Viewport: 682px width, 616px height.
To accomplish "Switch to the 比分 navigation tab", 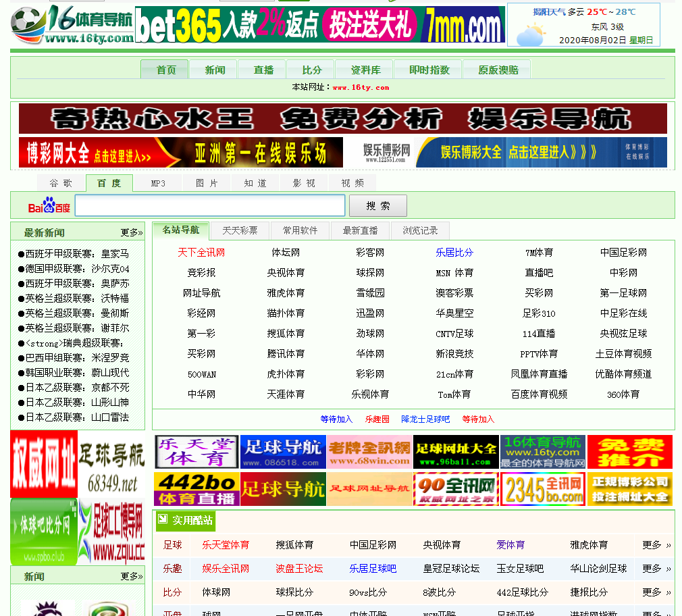I will point(311,70).
